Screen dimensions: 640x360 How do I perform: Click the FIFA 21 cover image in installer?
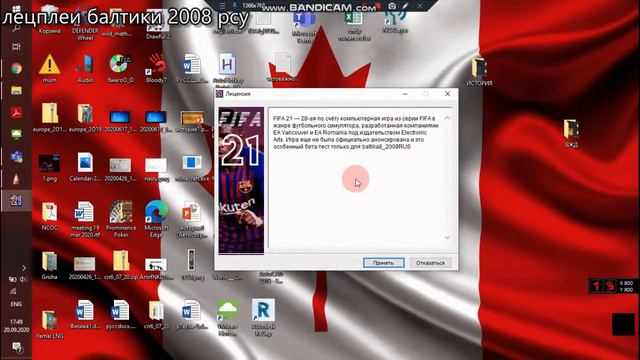[x=241, y=180]
